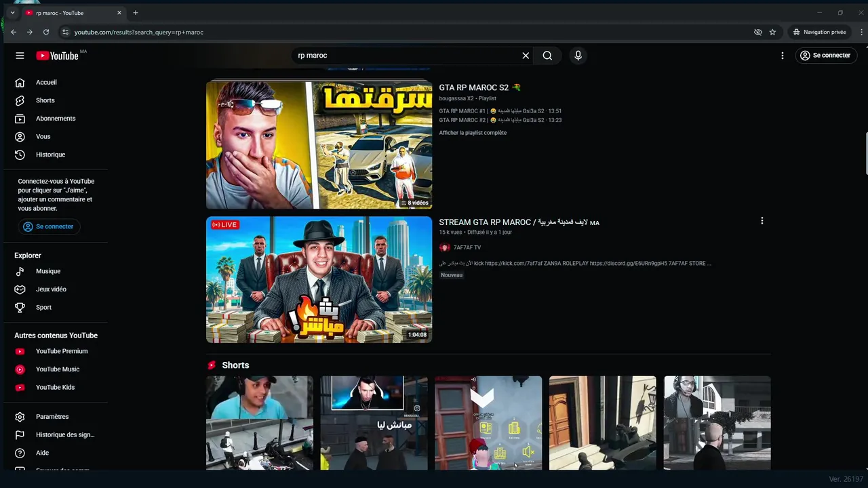Viewport: 868px width, 488px height.
Task: Expand the tab search dropdown arrow
Action: point(12,13)
